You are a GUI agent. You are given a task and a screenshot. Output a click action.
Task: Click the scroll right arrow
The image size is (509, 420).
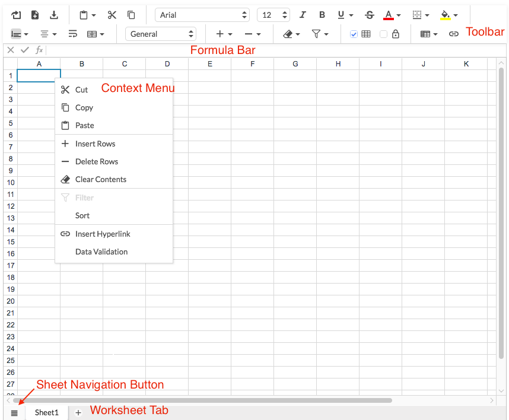492,400
